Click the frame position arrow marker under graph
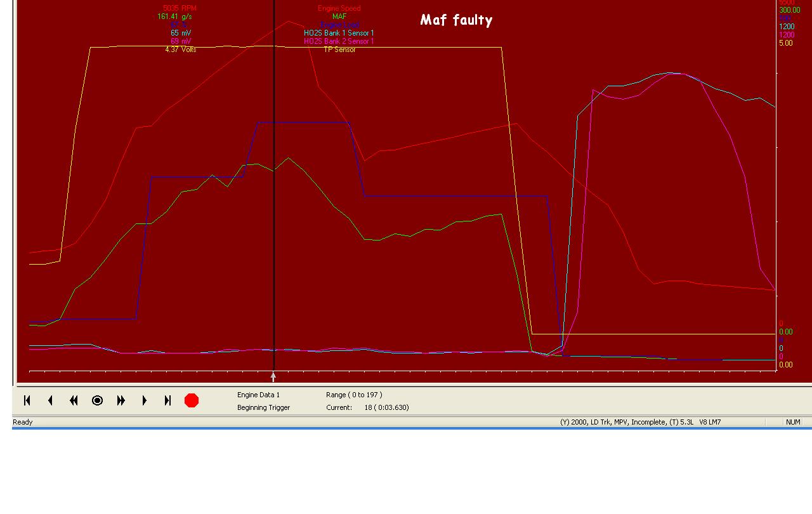This screenshot has height=514, width=812. (x=273, y=377)
